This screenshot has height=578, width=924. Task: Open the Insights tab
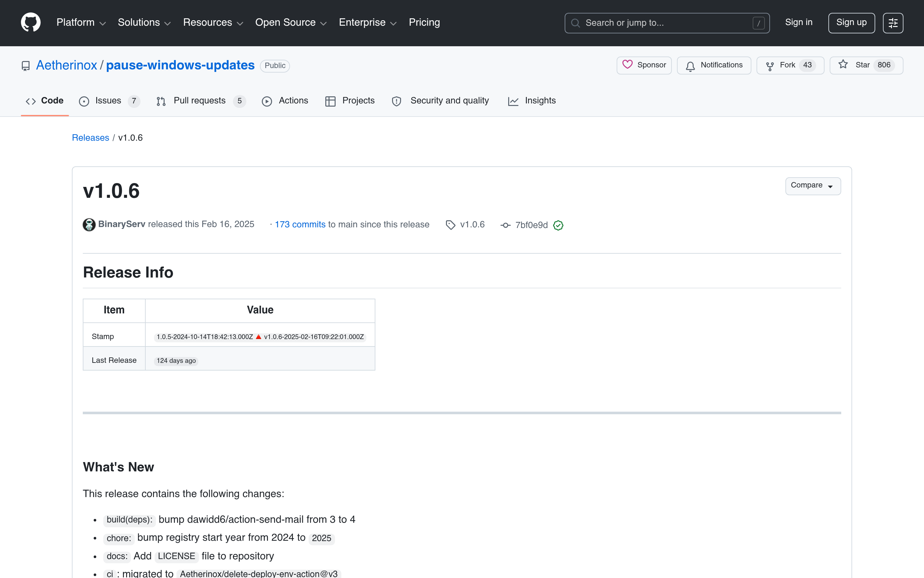point(532,101)
